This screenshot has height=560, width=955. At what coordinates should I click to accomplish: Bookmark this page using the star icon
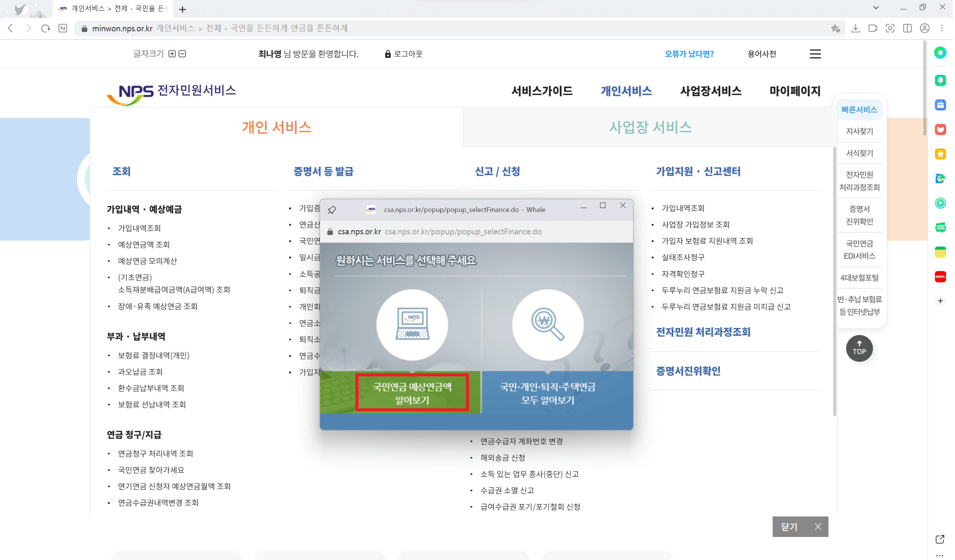point(835,28)
